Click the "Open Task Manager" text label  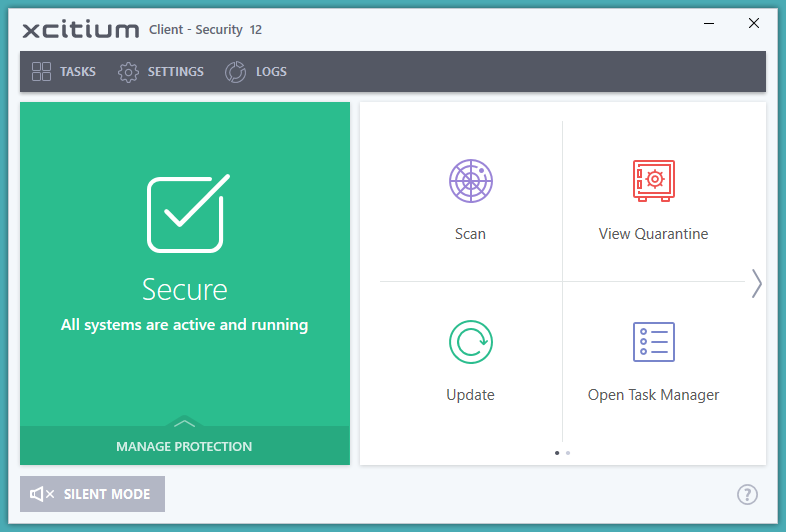653,395
